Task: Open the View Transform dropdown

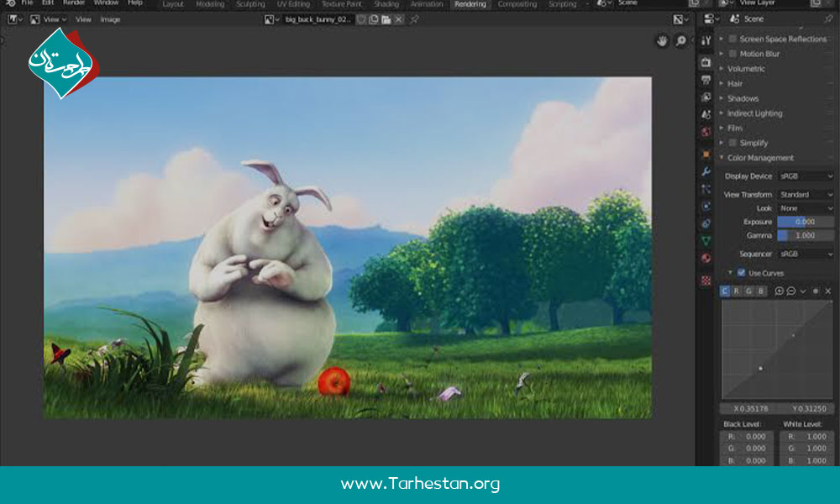Action: (x=806, y=194)
